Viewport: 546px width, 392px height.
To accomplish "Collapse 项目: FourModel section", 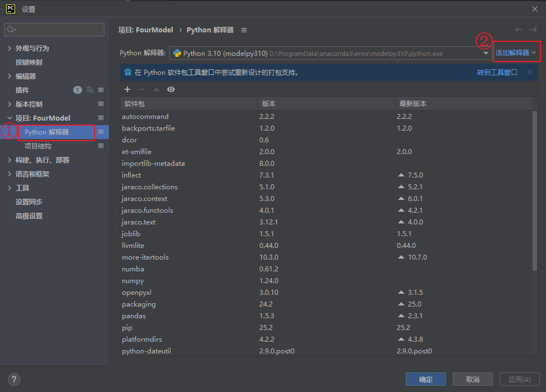I will coord(10,118).
